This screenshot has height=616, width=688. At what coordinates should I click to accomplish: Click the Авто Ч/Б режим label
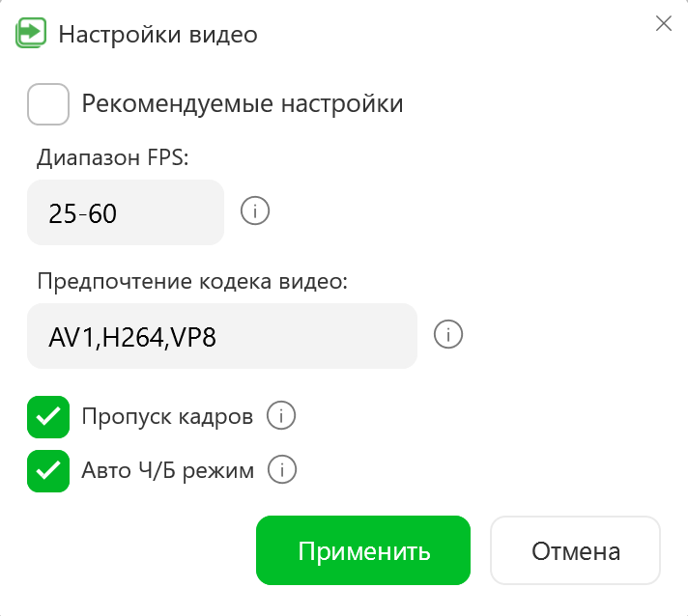pyautogui.click(x=168, y=471)
